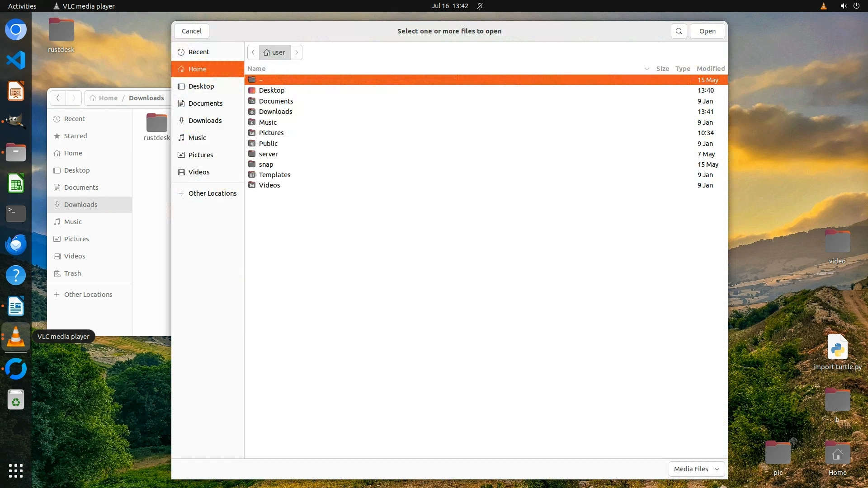Select the Downloads folder in file list
This screenshot has height=488, width=868.
275,112
